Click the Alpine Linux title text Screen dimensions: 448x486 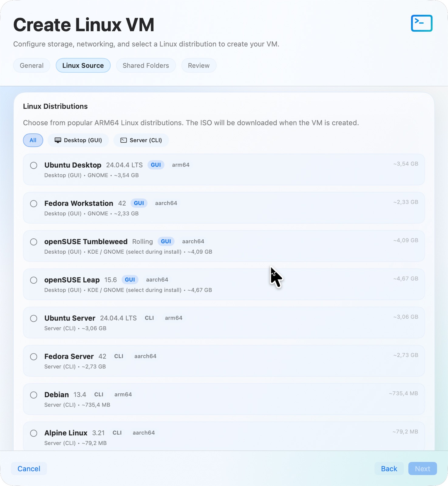point(66,433)
